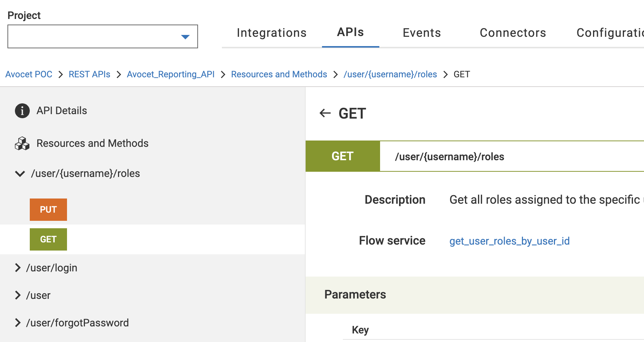Click the back arrow next to GET heading

(325, 113)
